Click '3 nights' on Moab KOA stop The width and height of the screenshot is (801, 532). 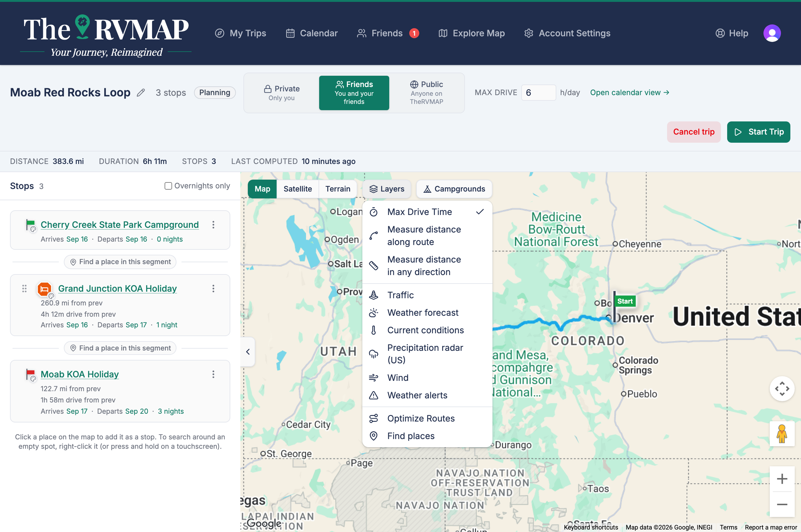171,411
